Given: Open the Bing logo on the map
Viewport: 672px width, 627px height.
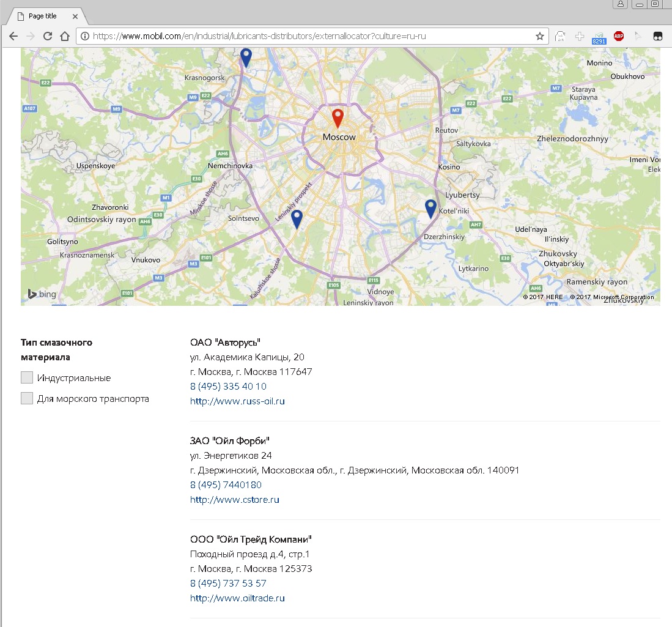Looking at the screenshot, I should [42, 294].
